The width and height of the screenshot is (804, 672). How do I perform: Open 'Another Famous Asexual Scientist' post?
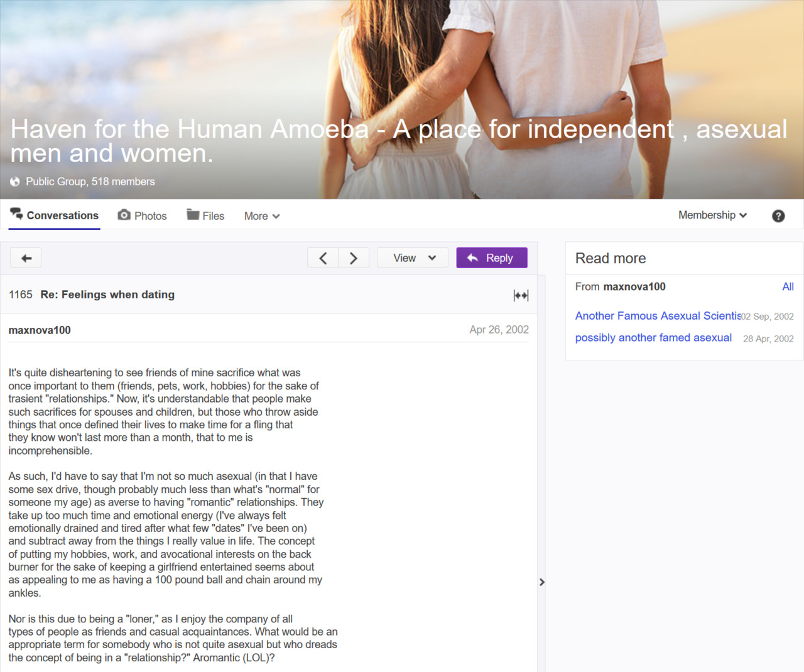(658, 316)
